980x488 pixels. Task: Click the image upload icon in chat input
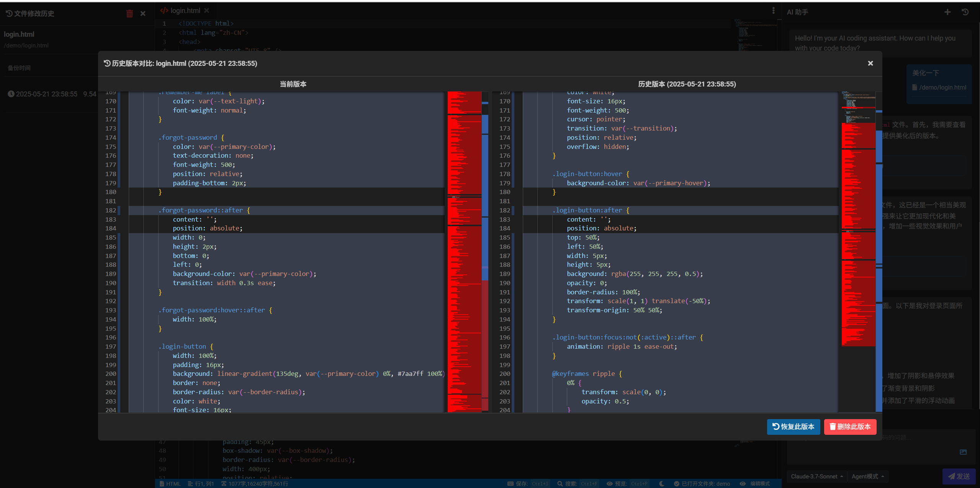pyautogui.click(x=963, y=452)
